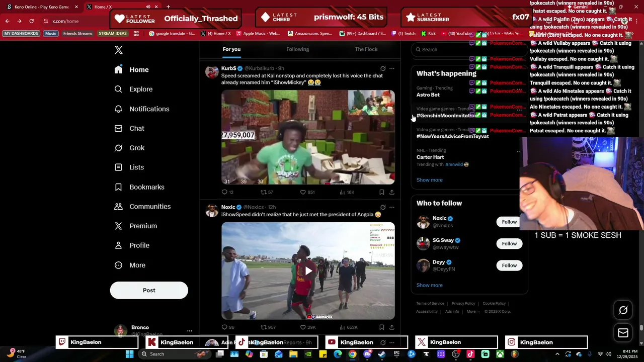Image resolution: width=644 pixels, height=362 pixels.
Task: Open Bronco account switcher menu
Action: (189, 331)
